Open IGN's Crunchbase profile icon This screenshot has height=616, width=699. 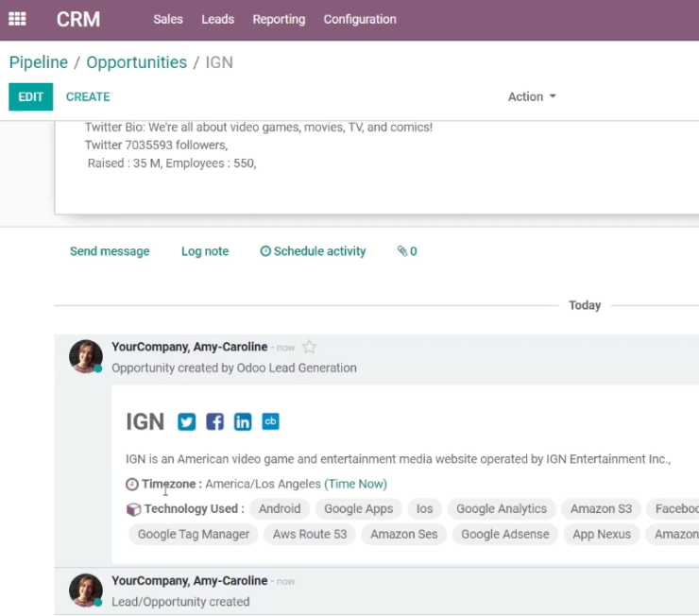coord(270,421)
